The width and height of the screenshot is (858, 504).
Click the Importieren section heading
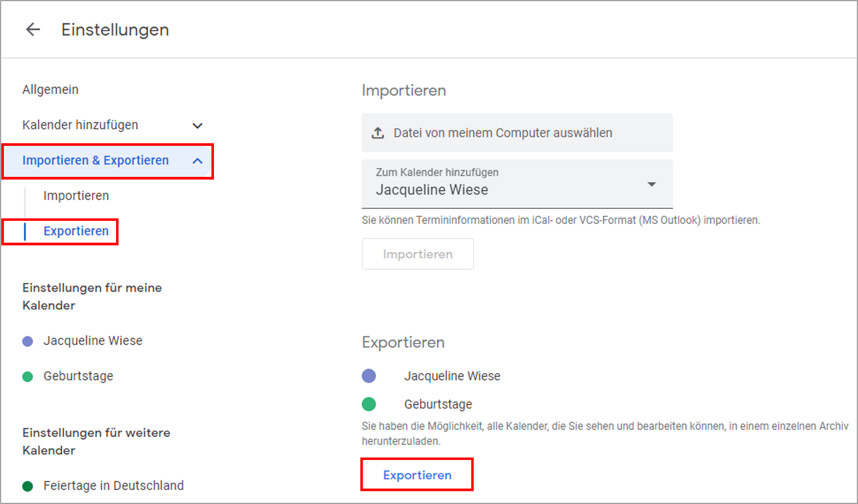click(404, 91)
